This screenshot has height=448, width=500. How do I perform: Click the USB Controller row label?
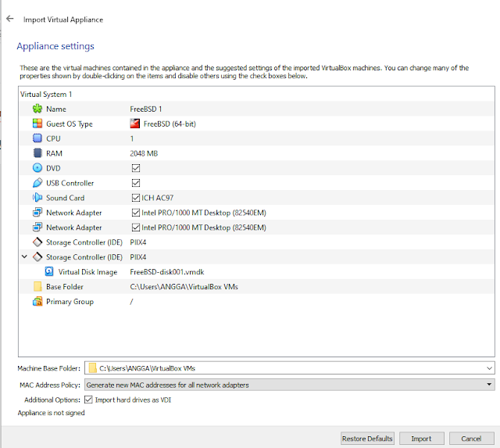click(x=70, y=183)
